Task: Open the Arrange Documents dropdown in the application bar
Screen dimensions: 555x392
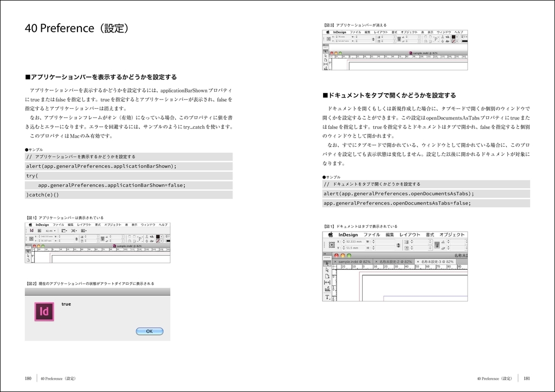Action: [x=84, y=231]
